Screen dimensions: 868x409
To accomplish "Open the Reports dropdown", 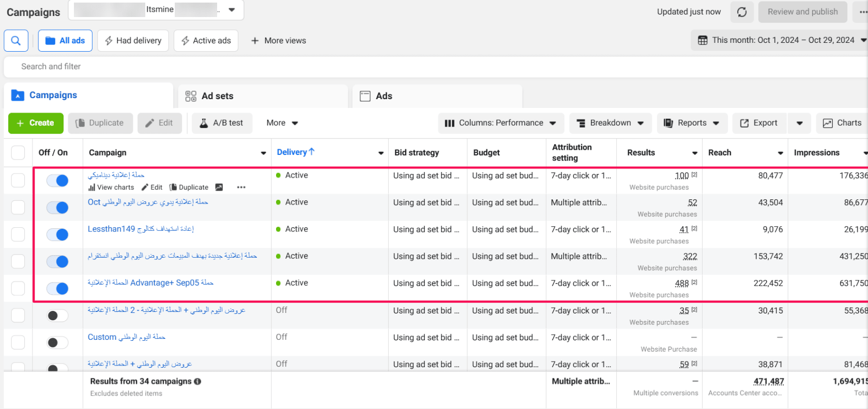I will (x=692, y=123).
